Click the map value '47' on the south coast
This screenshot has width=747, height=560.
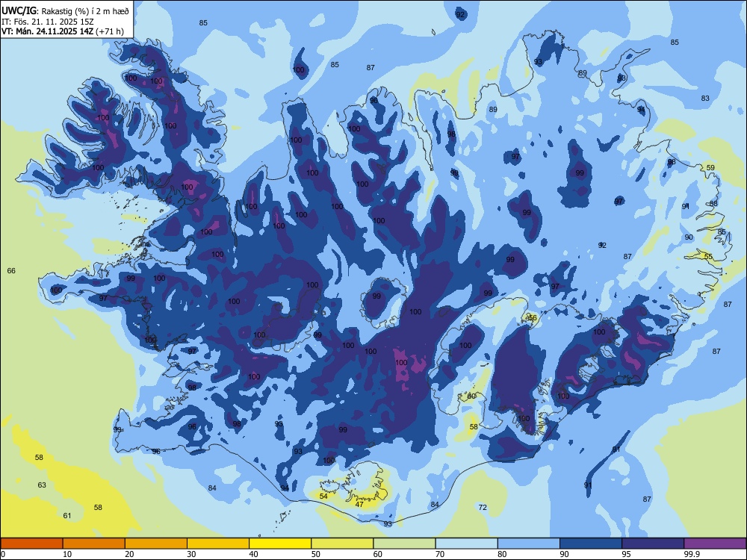[x=360, y=504]
